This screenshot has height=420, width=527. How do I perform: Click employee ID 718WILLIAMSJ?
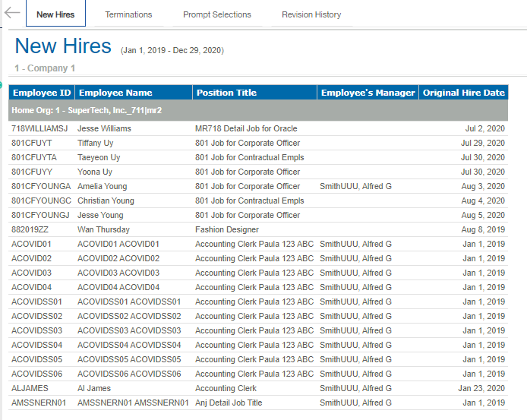point(39,128)
